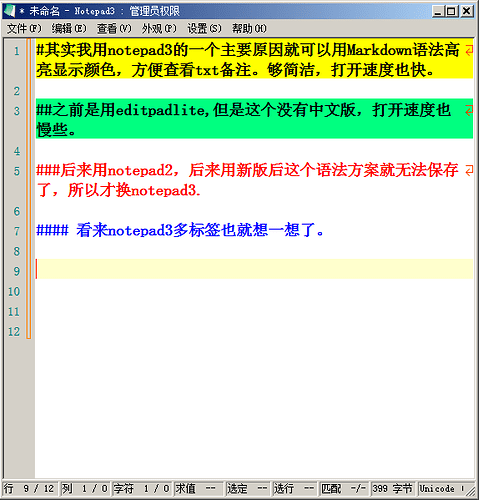479x500 pixels.
Task: Open the 文件(F) menu
Action: (x=24, y=29)
